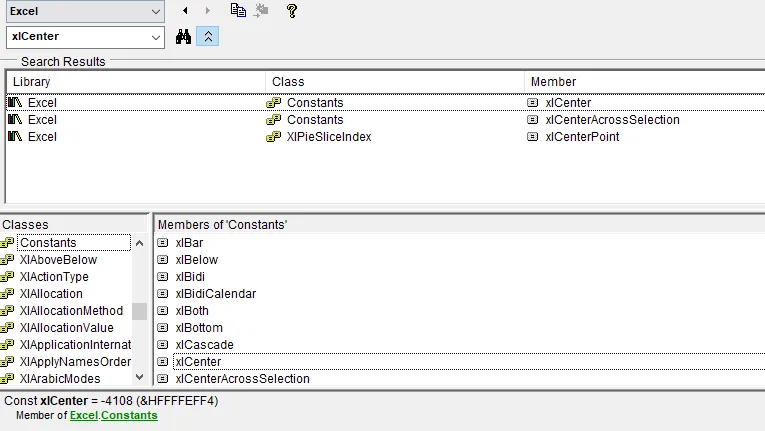Click constant icon beside xlCenter member
This screenshot has width=765, height=431.
click(x=162, y=362)
